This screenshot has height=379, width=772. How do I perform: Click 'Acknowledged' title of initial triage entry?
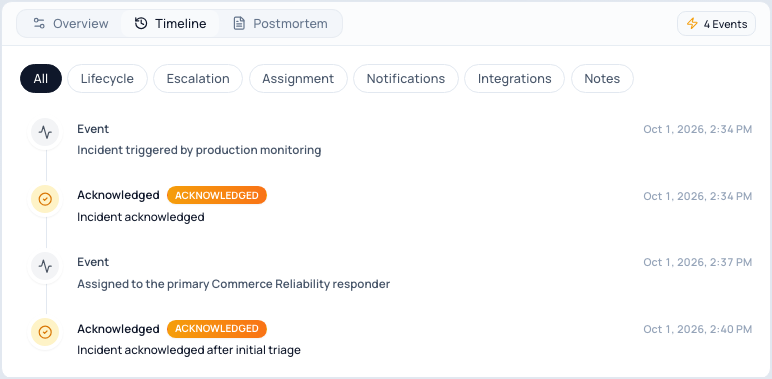pos(118,329)
